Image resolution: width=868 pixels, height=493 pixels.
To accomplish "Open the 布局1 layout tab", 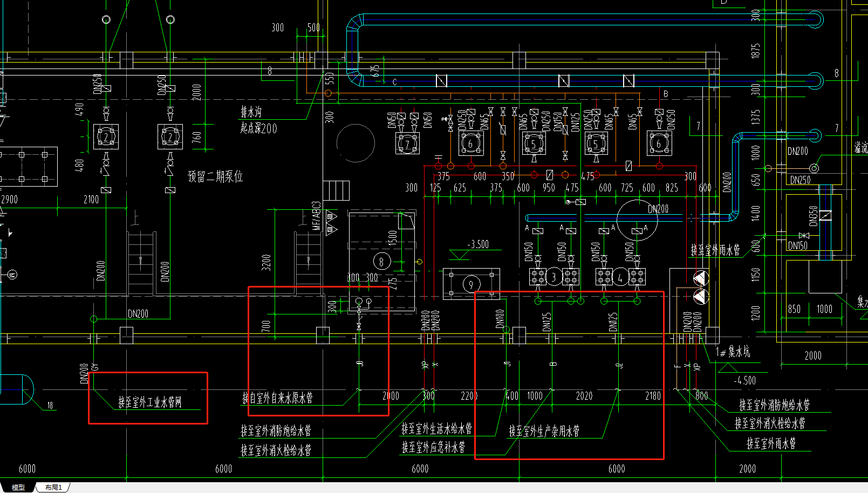I will (53, 487).
